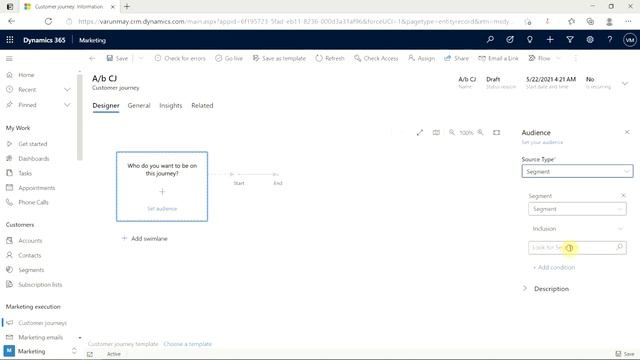640x360 pixels.
Task: Switch to the General tab
Action: coord(139,105)
